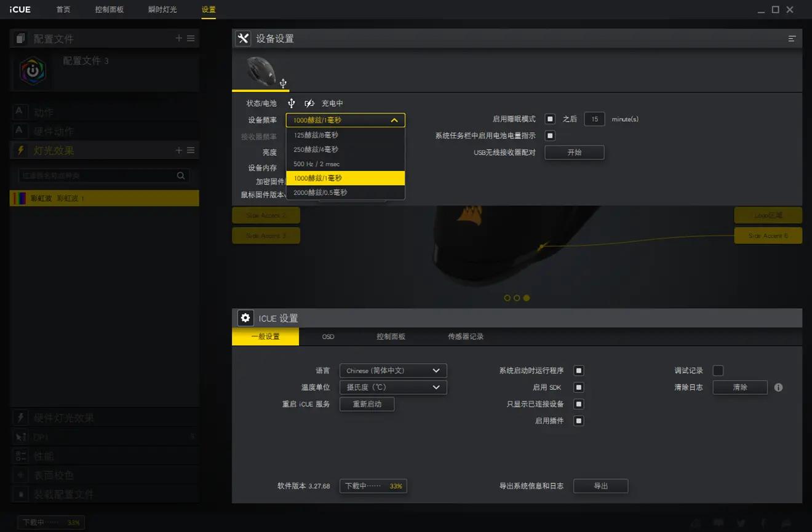Click the 硬件动作 section A icon

(x=19, y=130)
